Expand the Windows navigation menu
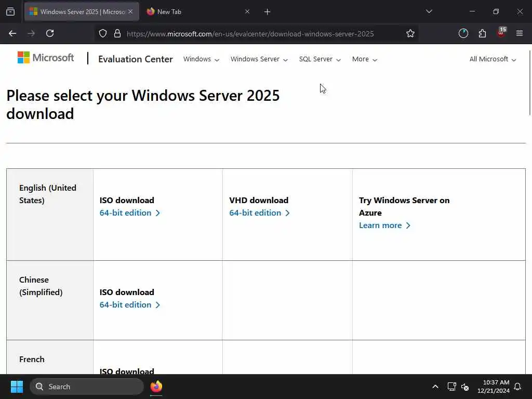 [201, 59]
